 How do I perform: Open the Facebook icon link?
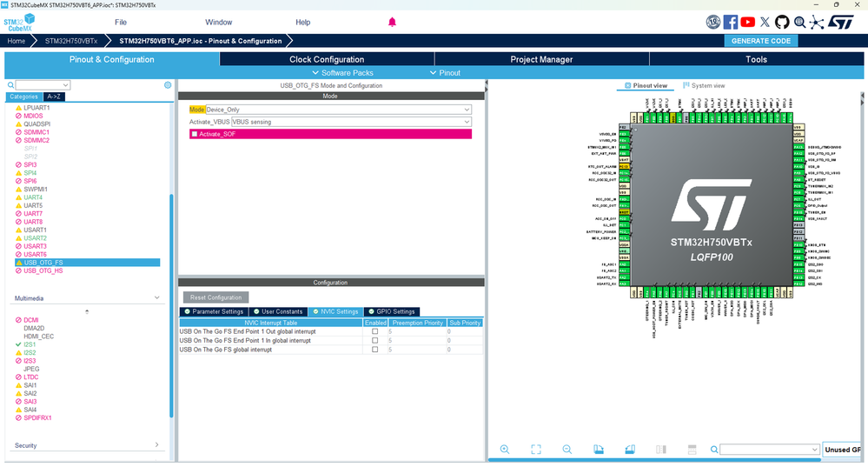tap(730, 22)
